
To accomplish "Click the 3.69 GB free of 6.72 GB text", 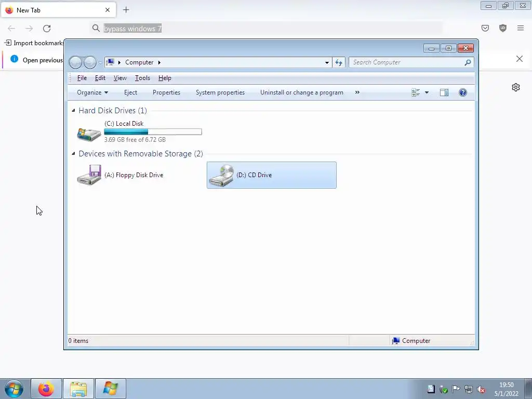I will click(135, 139).
